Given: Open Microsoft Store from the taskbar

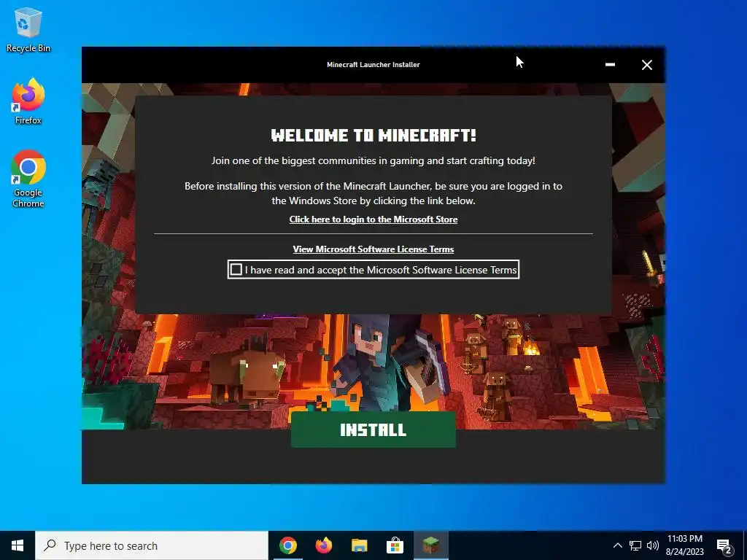Looking at the screenshot, I should click(395, 545).
